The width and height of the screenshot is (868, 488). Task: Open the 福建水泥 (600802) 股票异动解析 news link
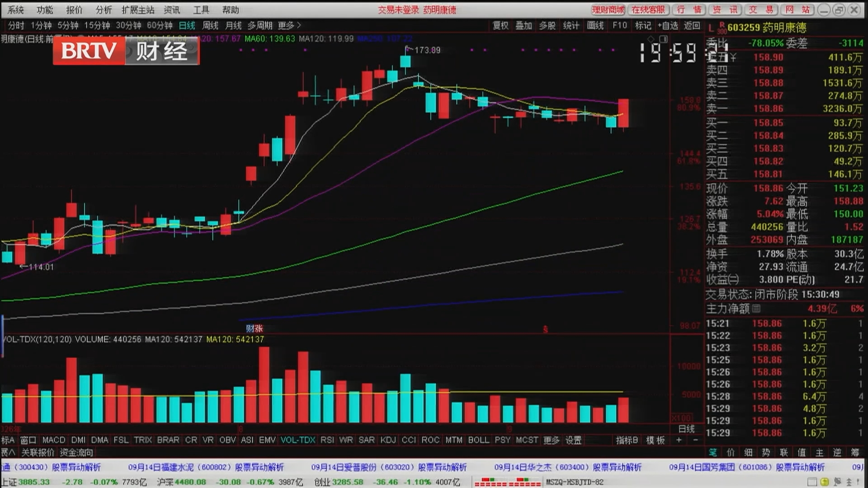point(206,467)
